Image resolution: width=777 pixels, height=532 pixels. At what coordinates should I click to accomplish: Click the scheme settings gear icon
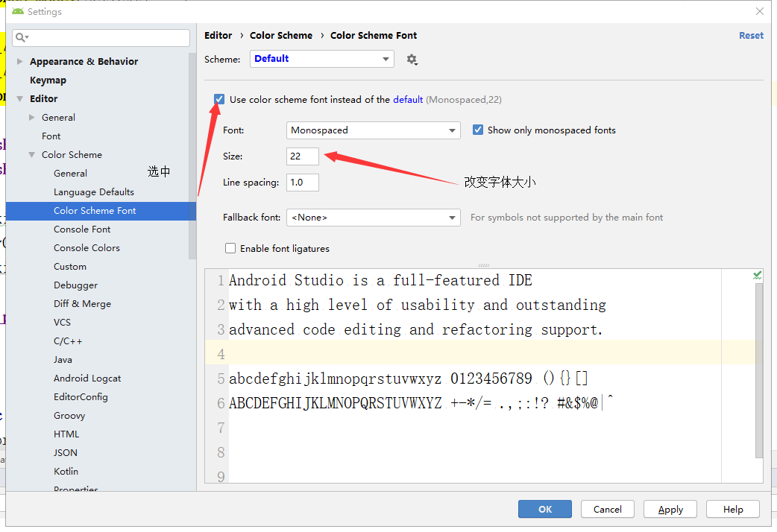tap(412, 60)
